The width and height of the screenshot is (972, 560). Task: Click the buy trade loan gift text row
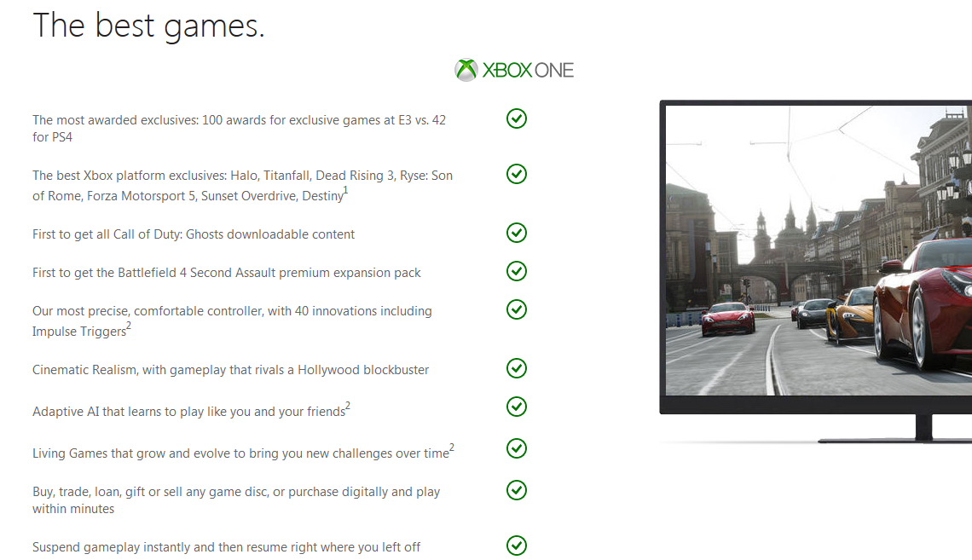pos(235,500)
